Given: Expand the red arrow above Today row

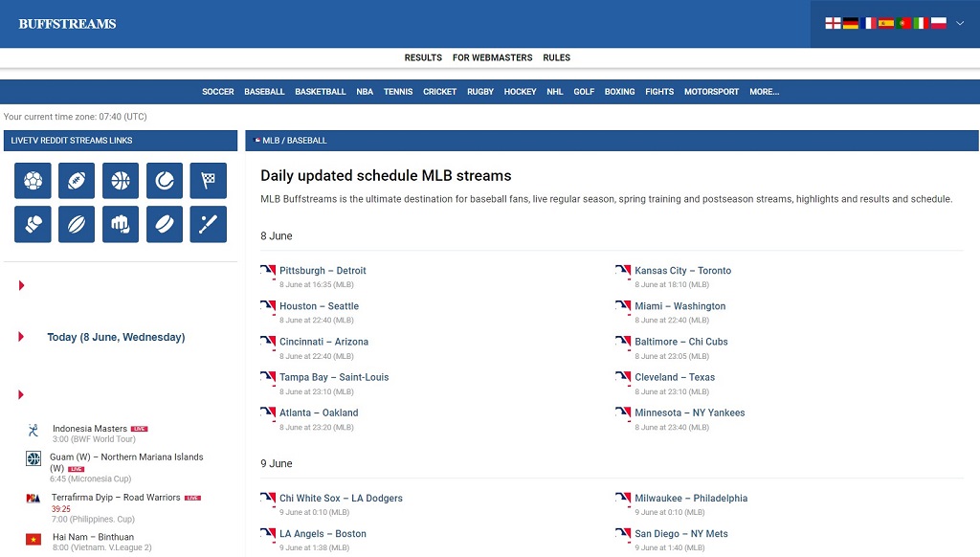Looking at the screenshot, I should coord(21,286).
